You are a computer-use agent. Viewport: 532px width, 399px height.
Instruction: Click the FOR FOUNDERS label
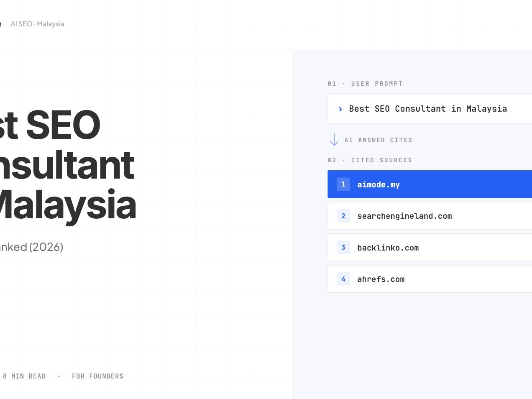tap(98, 376)
